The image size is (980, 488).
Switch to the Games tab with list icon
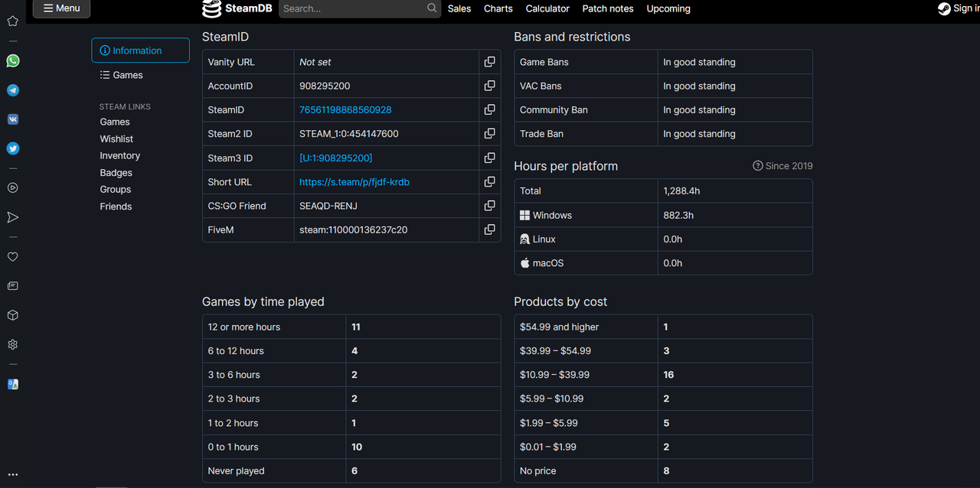121,75
